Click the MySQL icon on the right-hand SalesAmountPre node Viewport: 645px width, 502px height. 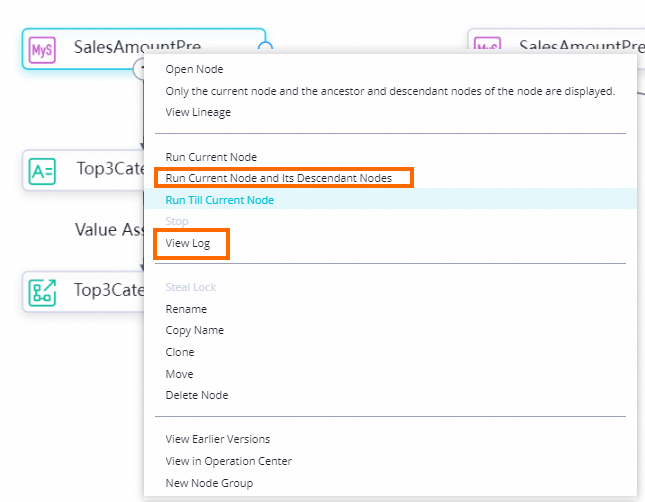pos(487,44)
